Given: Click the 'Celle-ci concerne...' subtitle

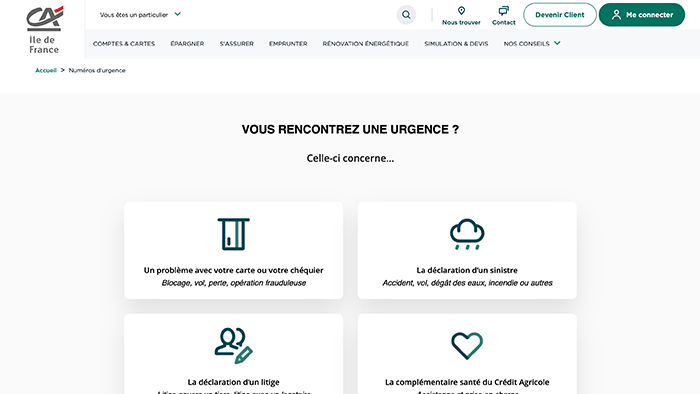Looking at the screenshot, I should [350, 158].
